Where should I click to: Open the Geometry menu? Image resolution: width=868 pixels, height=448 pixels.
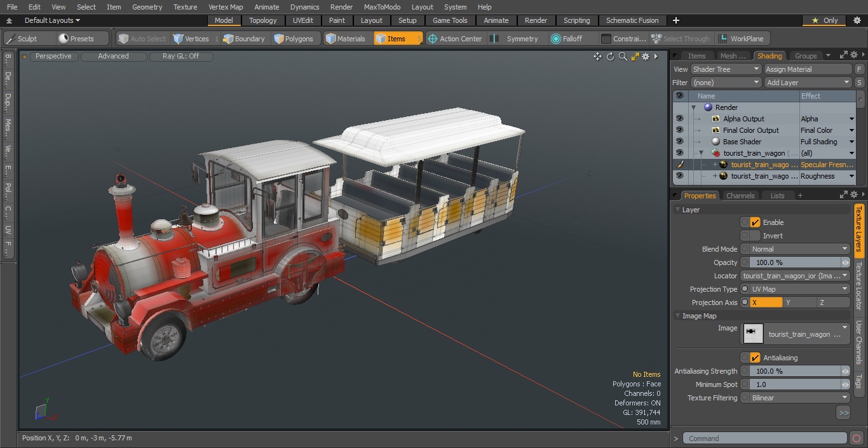point(147,7)
